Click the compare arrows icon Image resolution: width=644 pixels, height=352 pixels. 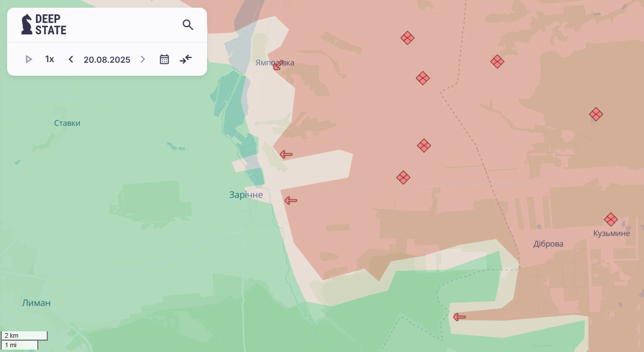click(186, 59)
